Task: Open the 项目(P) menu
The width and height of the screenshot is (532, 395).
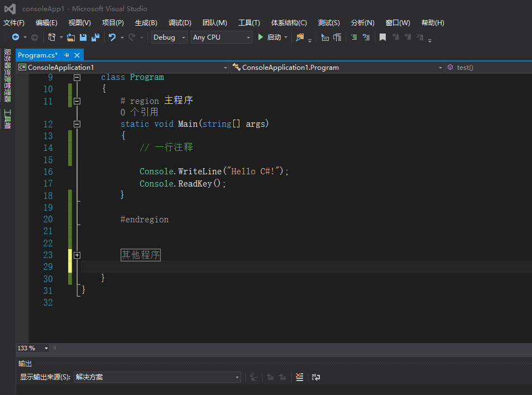Action: tap(113, 23)
